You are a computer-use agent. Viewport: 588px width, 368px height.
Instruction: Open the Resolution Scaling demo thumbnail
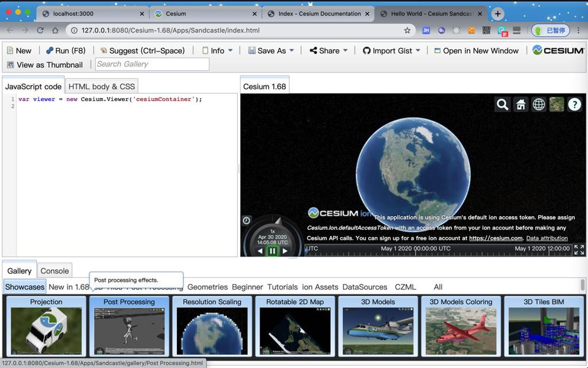[x=212, y=326]
